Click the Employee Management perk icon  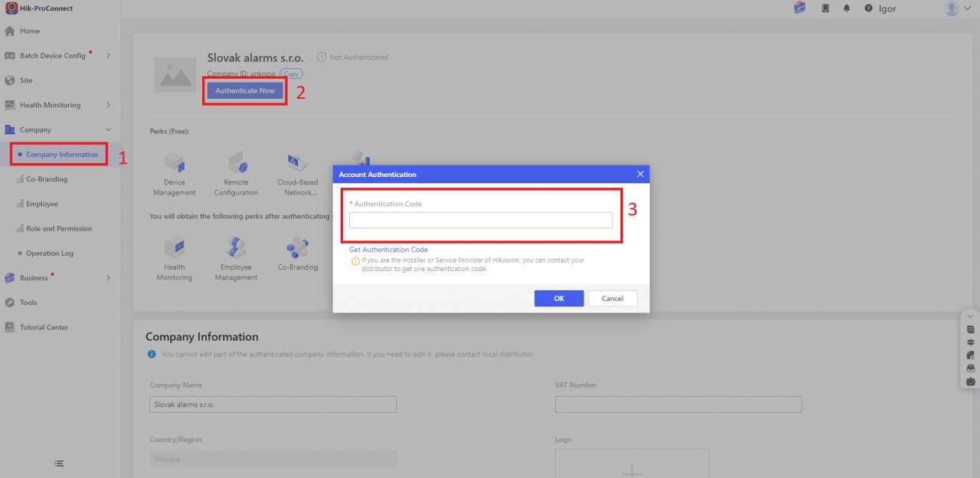point(236,247)
